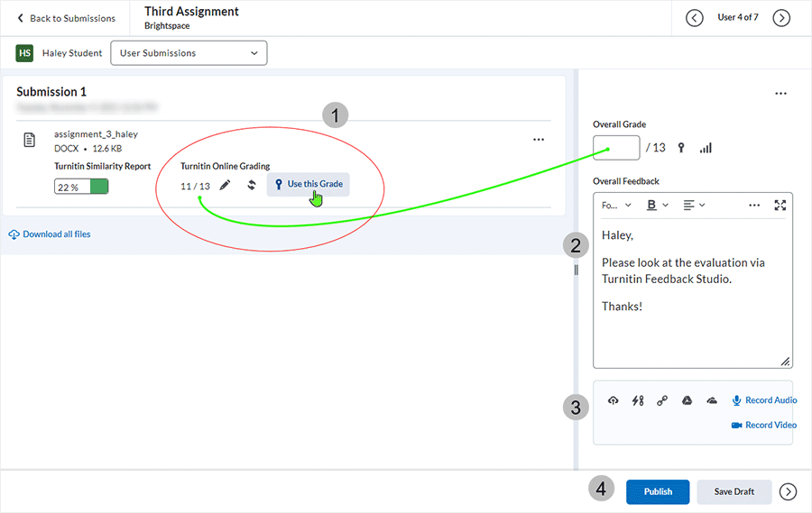
Task: Click the Submission 1 heading
Action: tap(51, 92)
